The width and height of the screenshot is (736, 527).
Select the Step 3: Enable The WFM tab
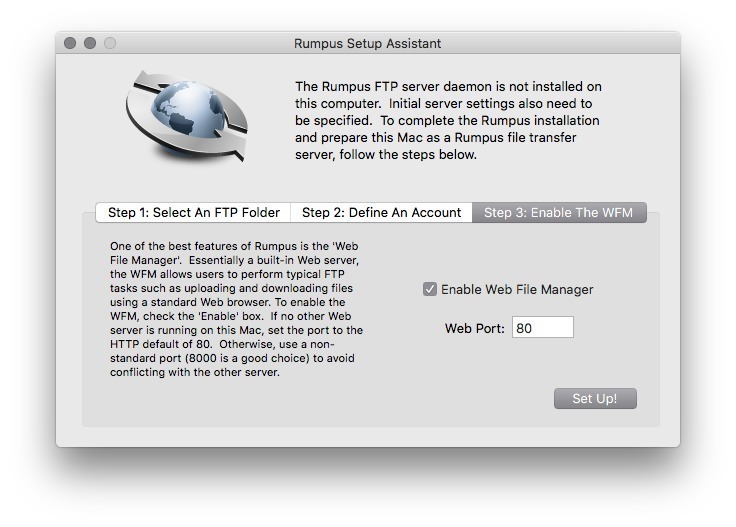point(559,213)
